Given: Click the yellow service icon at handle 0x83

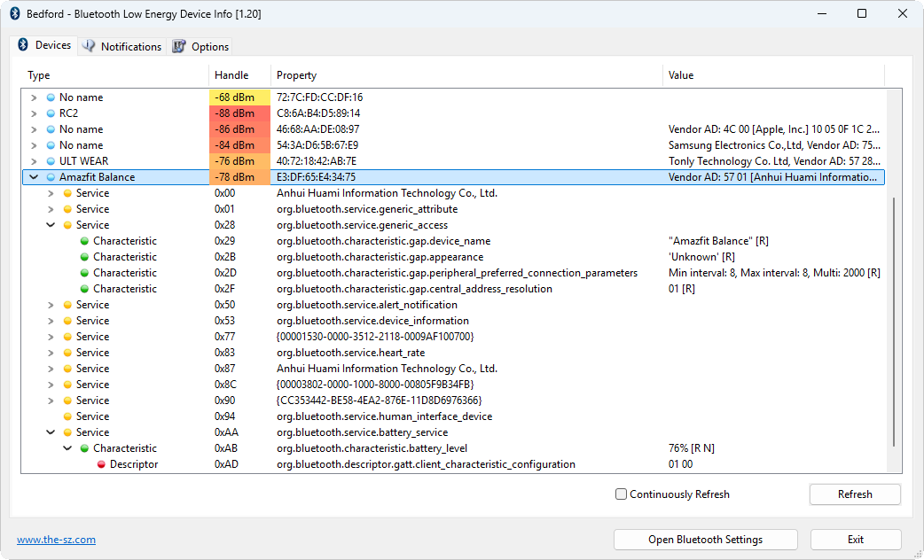Looking at the screenshot, I should point(67,353).
